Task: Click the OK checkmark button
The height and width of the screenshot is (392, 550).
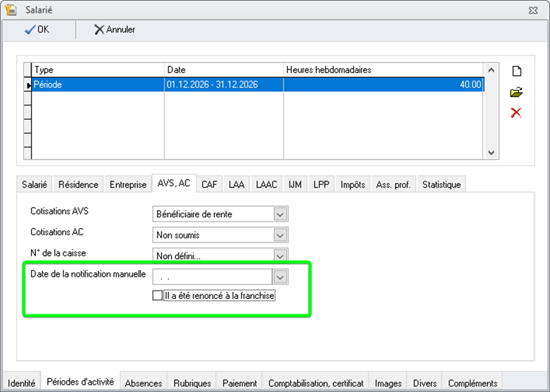Action: point(37,30)
